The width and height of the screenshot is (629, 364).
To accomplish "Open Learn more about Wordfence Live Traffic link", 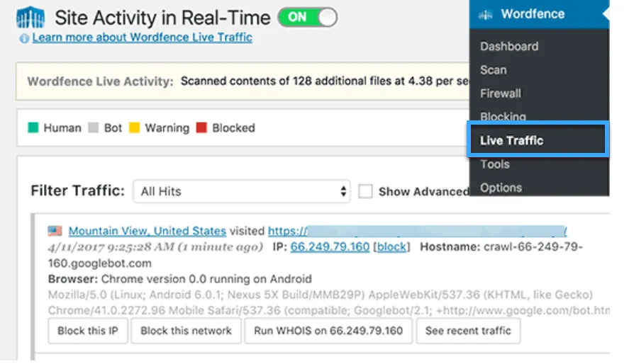I will [142, 38].
